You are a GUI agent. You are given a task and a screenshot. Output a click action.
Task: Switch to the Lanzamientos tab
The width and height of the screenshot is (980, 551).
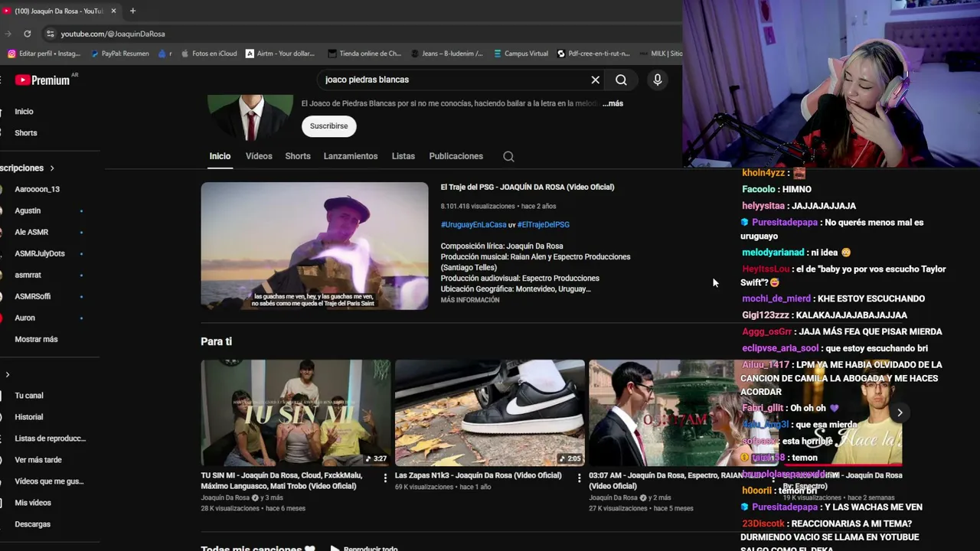(x=351, y=156)
